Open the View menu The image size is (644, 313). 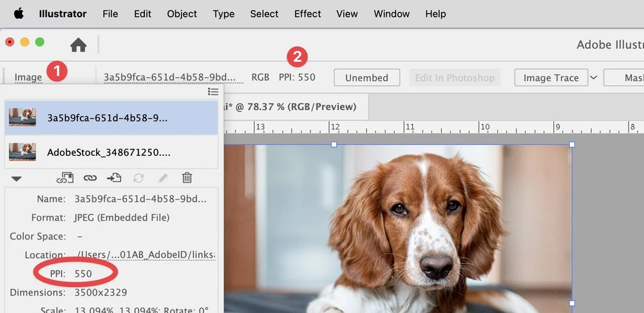point(347,14)
